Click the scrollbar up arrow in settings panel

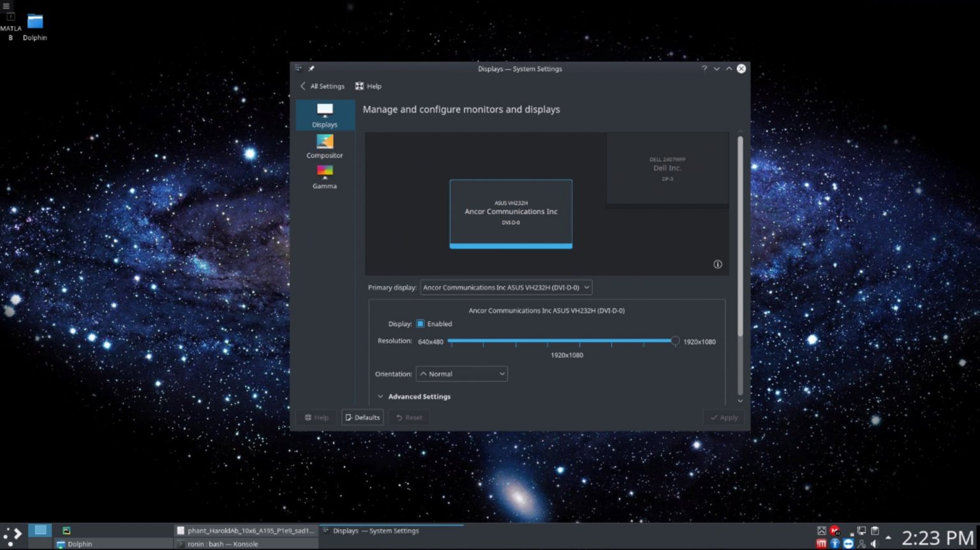tap(740, 131)
